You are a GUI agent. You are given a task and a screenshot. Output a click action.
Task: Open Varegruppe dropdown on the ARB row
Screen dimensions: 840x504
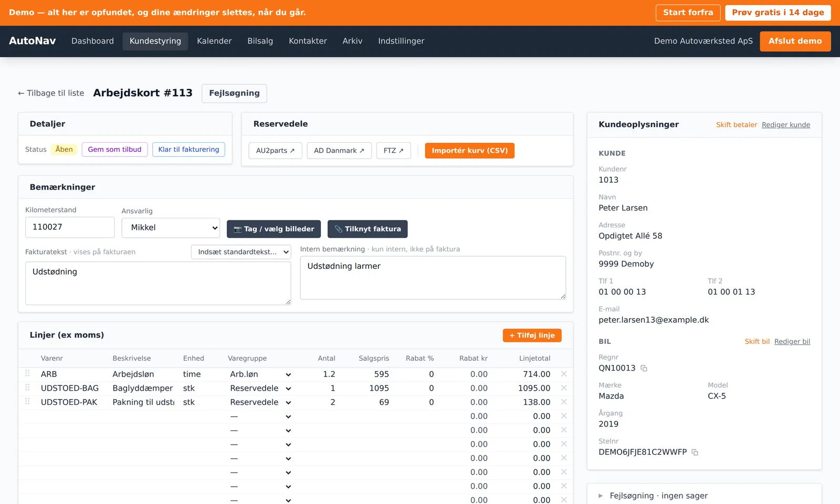tap(260, 374)
